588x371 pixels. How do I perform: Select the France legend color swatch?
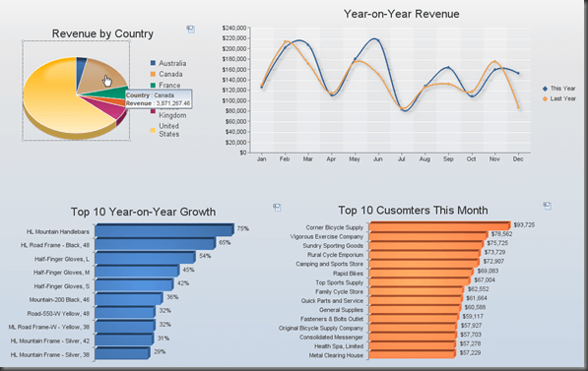(x=153, y=86)
